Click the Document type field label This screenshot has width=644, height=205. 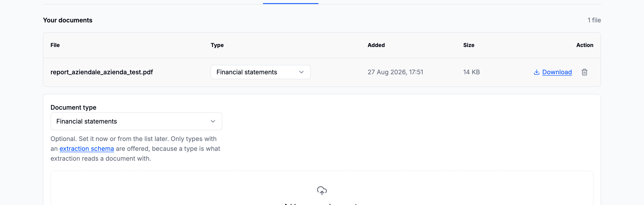point(73,107)
